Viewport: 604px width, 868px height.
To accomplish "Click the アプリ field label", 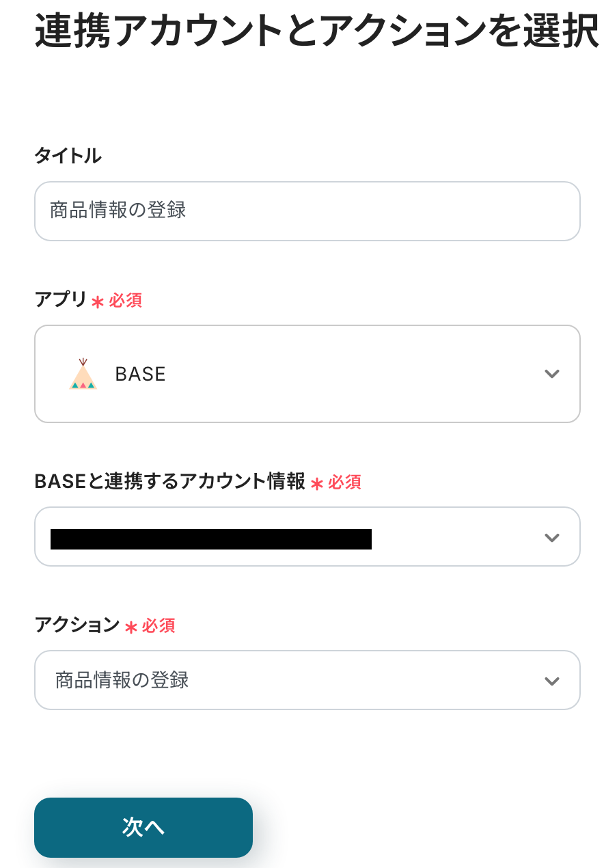I will click(x=61, y=300).
